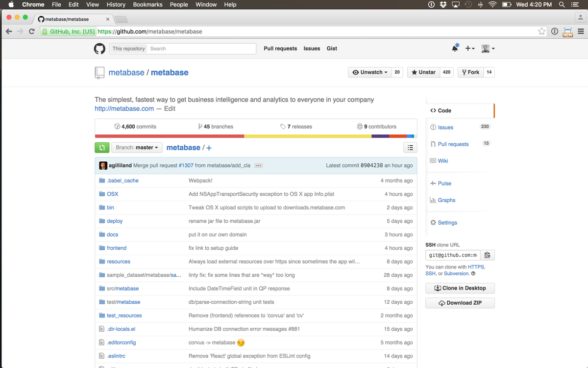Open the Pulse sidebar tab

pos(444,184)
